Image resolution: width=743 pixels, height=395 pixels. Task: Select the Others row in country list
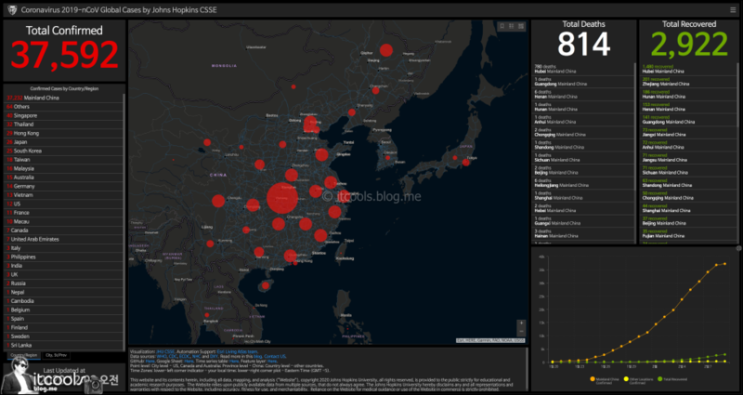tap(64, 107)
